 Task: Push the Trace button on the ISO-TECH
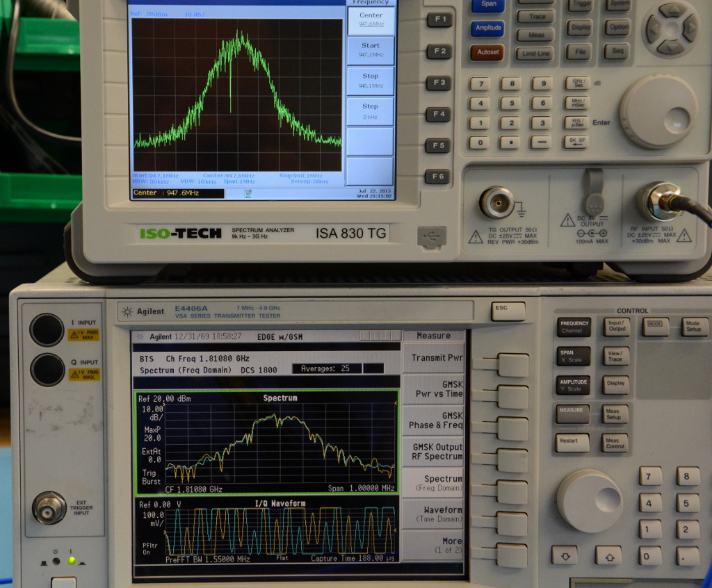pyautogui.click(x=537, y=17)
